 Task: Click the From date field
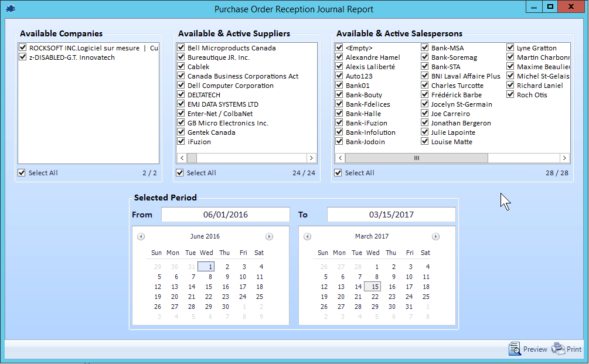point(225,215)
